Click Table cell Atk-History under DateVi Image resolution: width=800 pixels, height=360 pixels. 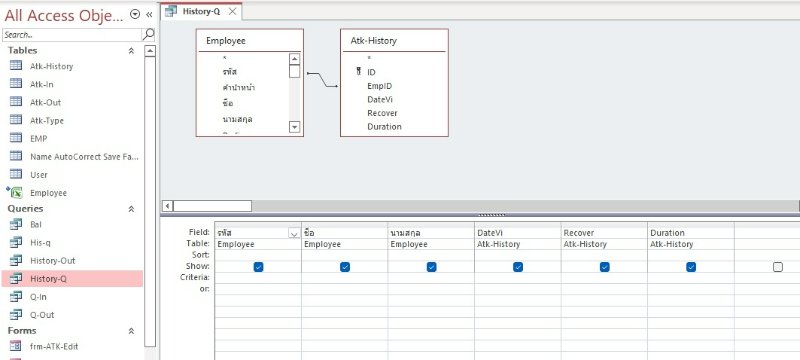pos(517,244)
